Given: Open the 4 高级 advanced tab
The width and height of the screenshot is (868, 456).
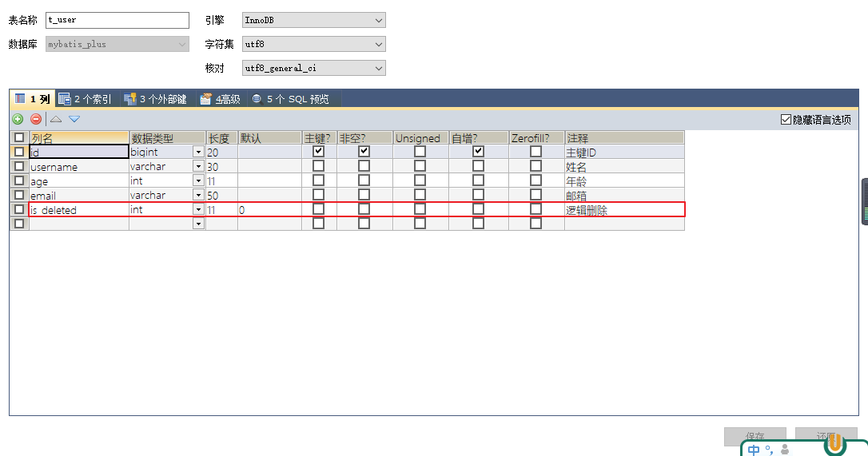Looking at the screenshot, I should [x=221, y=99].
